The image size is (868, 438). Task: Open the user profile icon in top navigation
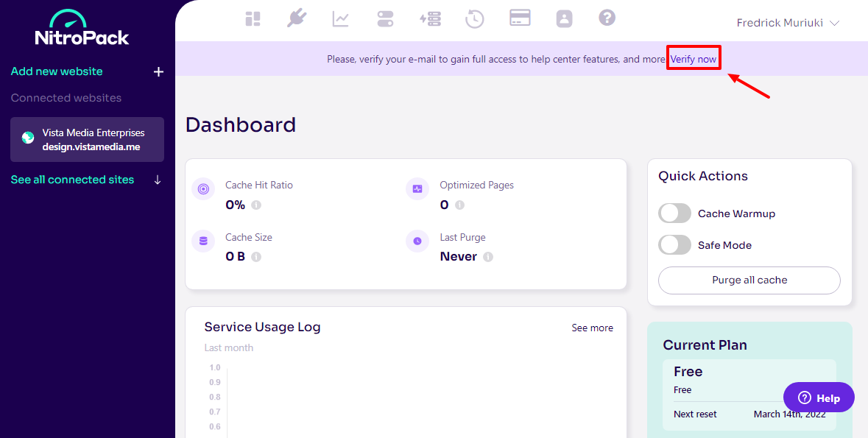pos(564,19)
